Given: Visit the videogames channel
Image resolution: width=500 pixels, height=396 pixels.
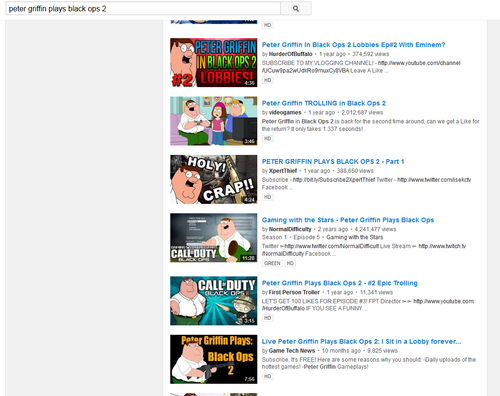Looking at the screenshot, I should tap(285, 112).
